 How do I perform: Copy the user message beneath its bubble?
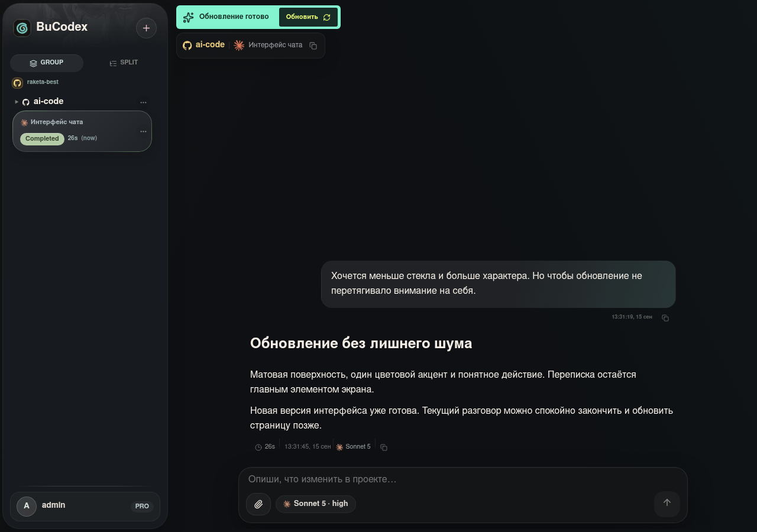(x=665, y=318)
